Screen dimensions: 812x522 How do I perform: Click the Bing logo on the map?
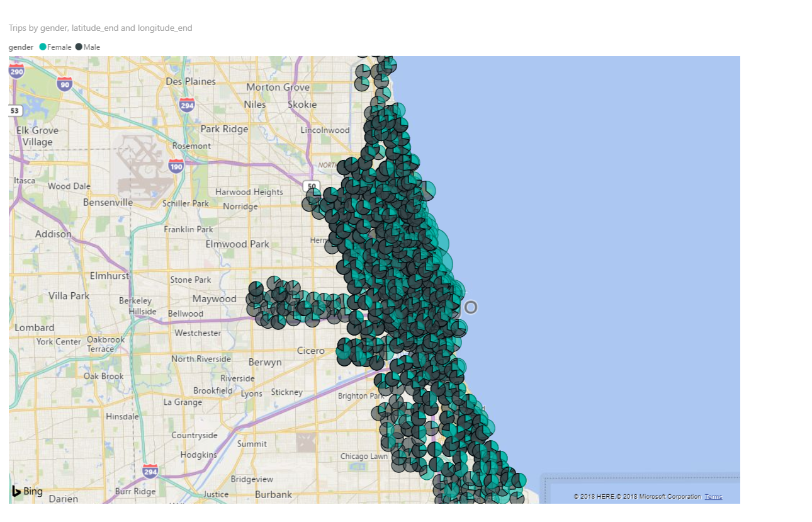[27, 492]
